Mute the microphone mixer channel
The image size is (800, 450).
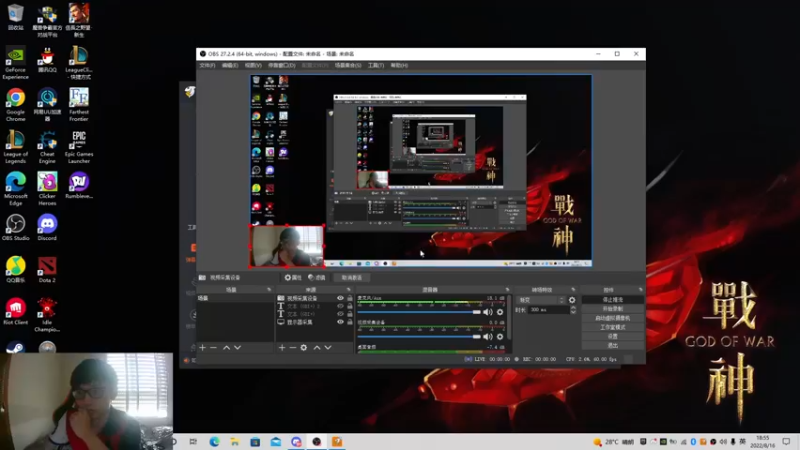[x=488, y=312]
